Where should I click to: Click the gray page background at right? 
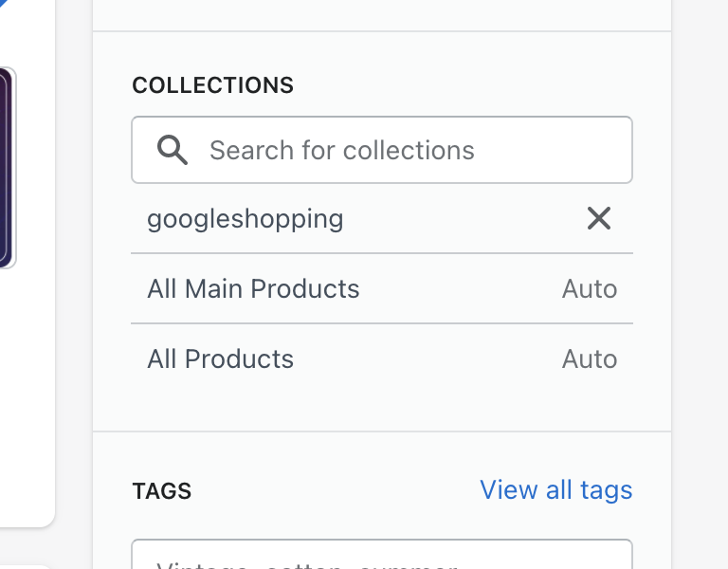point(700,284)
